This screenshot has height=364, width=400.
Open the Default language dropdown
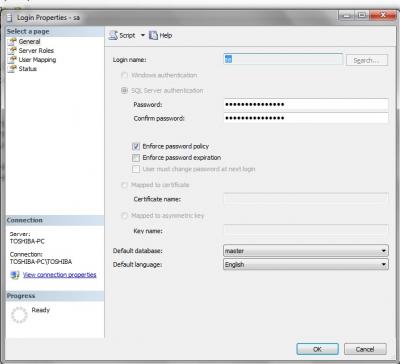point(306,265)
